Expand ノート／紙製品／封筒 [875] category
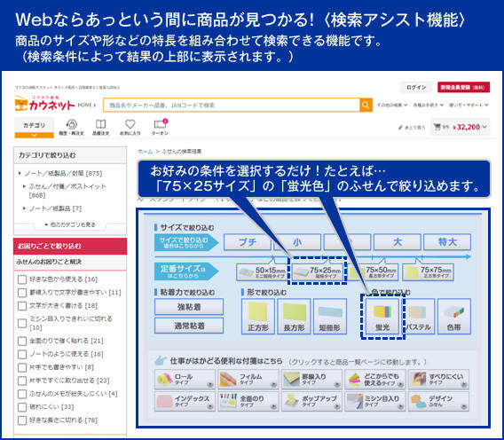 pyautogui.click(x=60, y=174)
